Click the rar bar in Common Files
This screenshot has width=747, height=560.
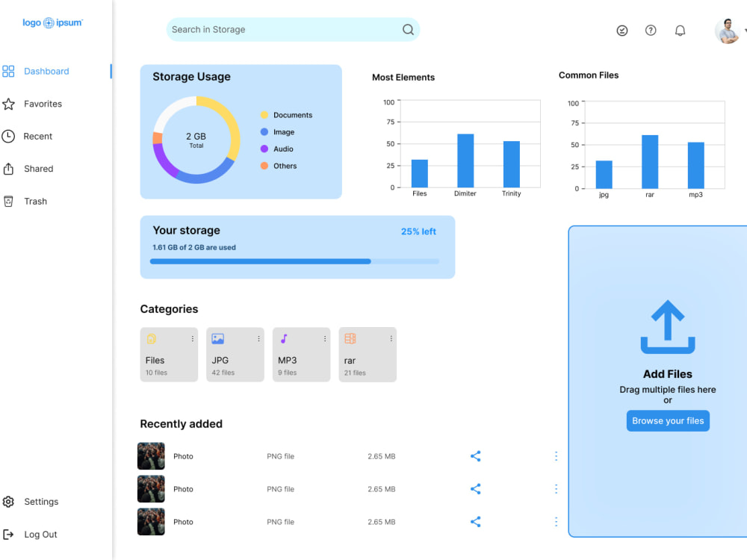coord(650,162)
